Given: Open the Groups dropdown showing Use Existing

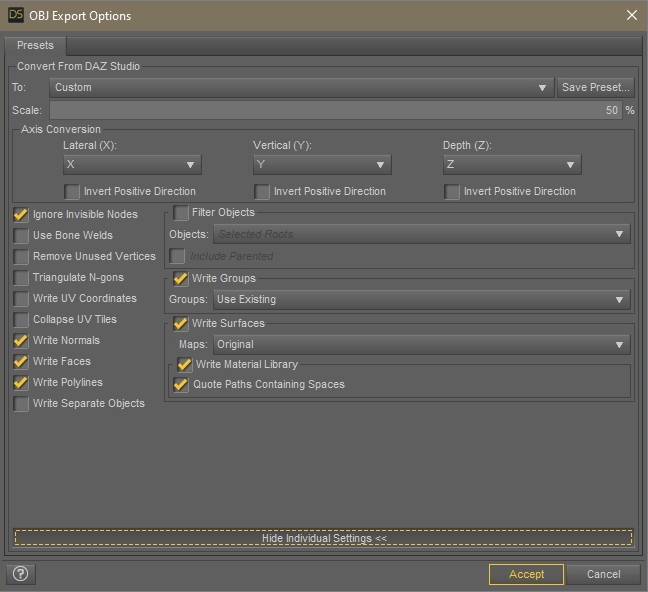Looking at the screenshot, I should 422,300.
